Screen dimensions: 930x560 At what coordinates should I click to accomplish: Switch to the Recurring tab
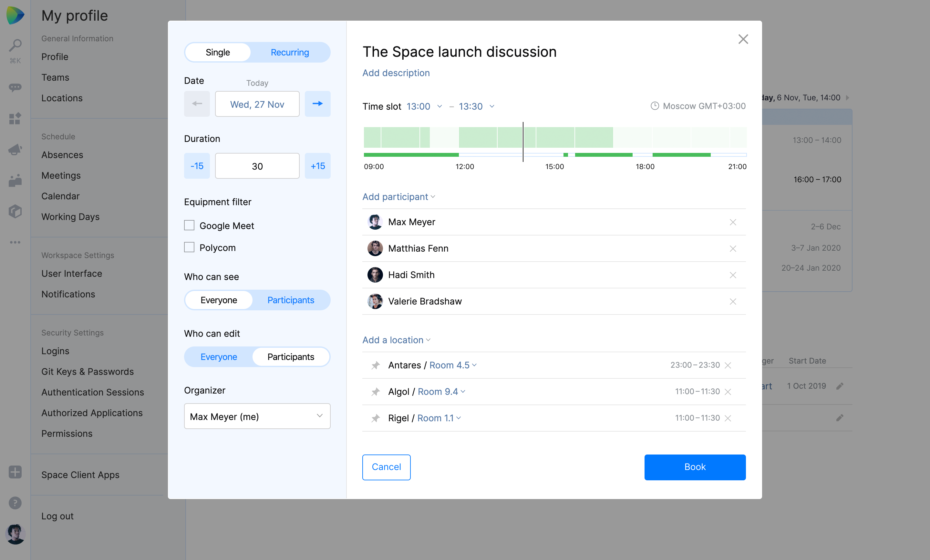pyautogui.click(x=289, y=52)
